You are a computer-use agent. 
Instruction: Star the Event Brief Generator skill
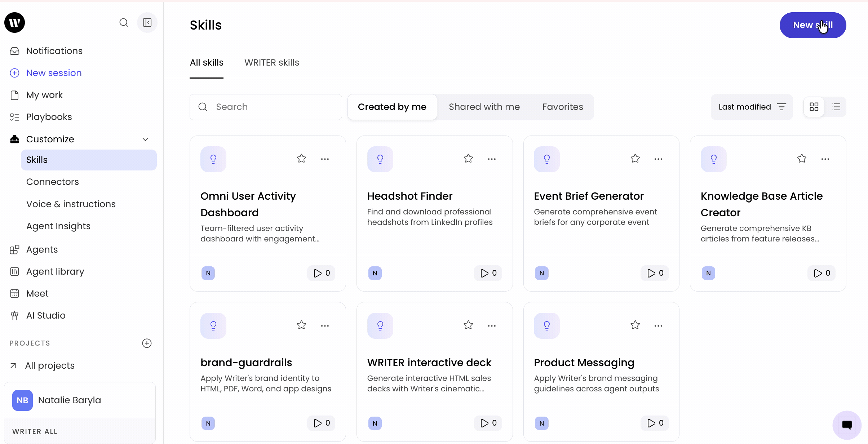[635, 159]
